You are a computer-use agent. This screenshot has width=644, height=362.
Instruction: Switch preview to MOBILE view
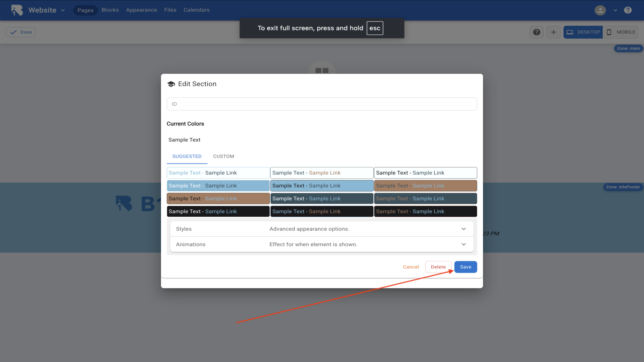coord(621,32)
